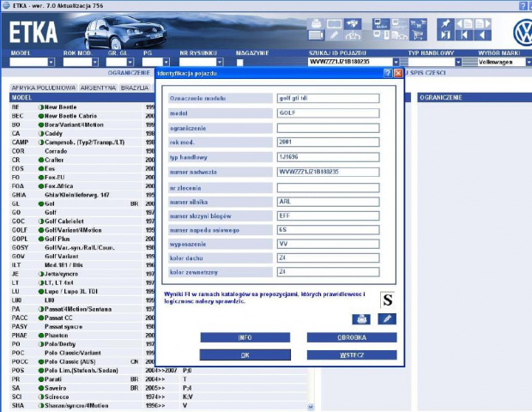Click the empty ograniczenie input field
This screenshot has width=532, height=412.
pos(328,128)
